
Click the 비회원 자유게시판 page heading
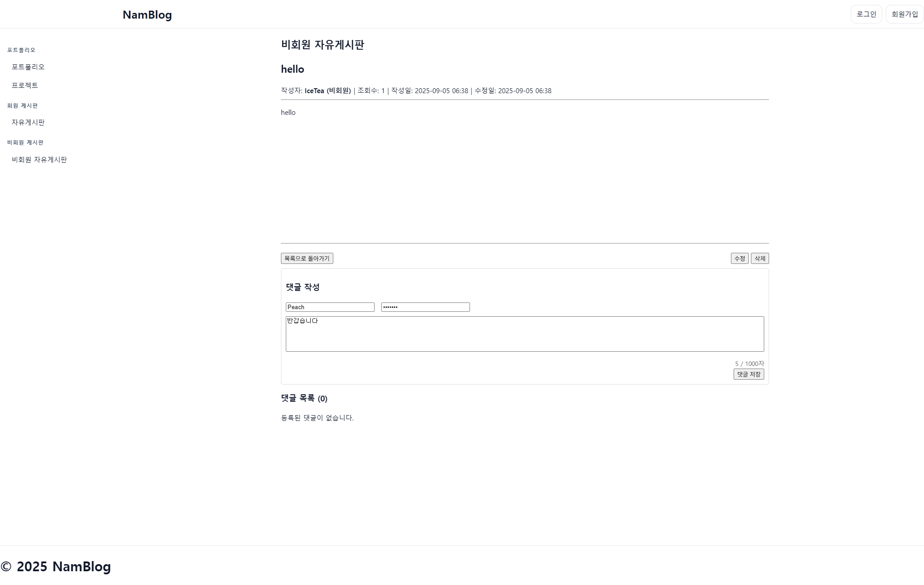322,44
